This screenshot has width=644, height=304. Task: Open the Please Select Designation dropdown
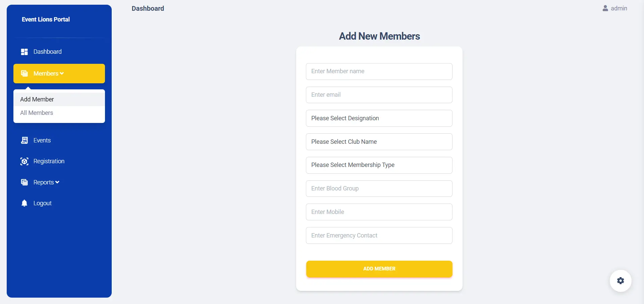pos(379,118)
